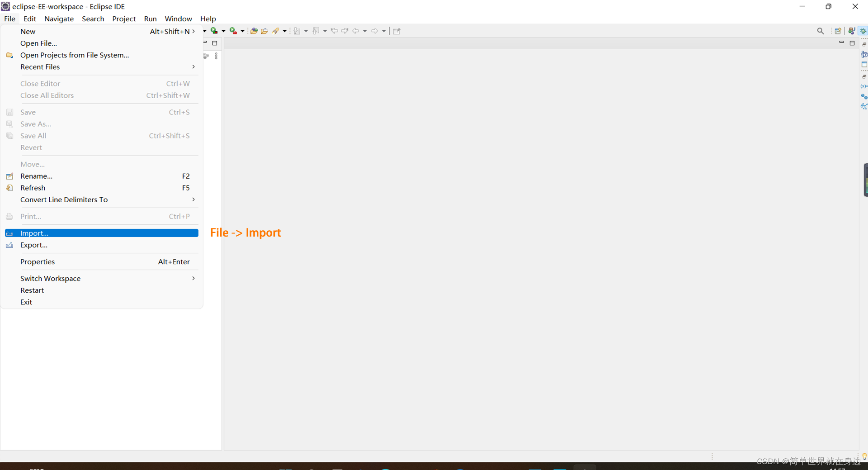Image resolution: width=868 pixels, height=470 pixels.
Task: Open the Expressions view glasses icon
Action: (864, 106)
